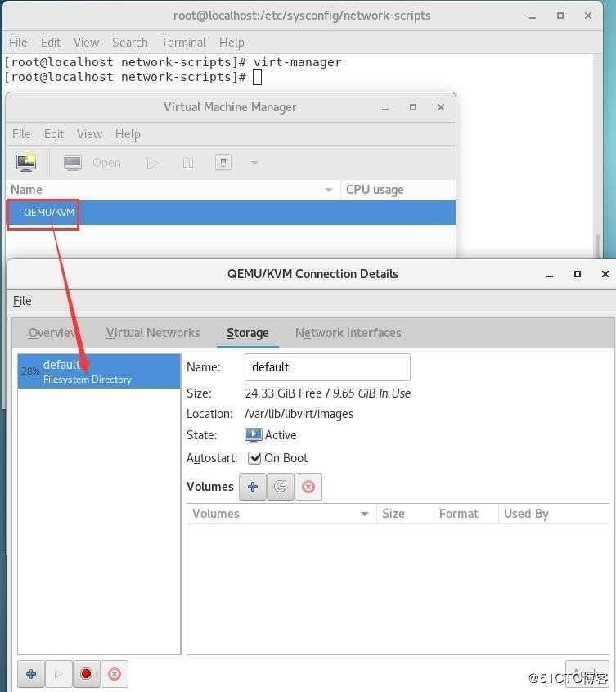This screenshot has width=616, height=692.
Task: Open the terminal Help menu
Action: tap(232, 43)
